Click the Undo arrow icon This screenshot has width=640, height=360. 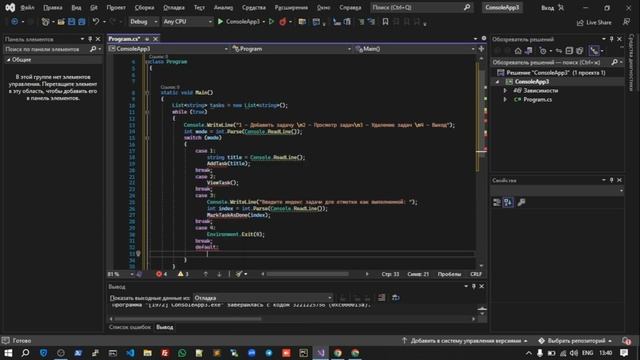click(96, 22)
